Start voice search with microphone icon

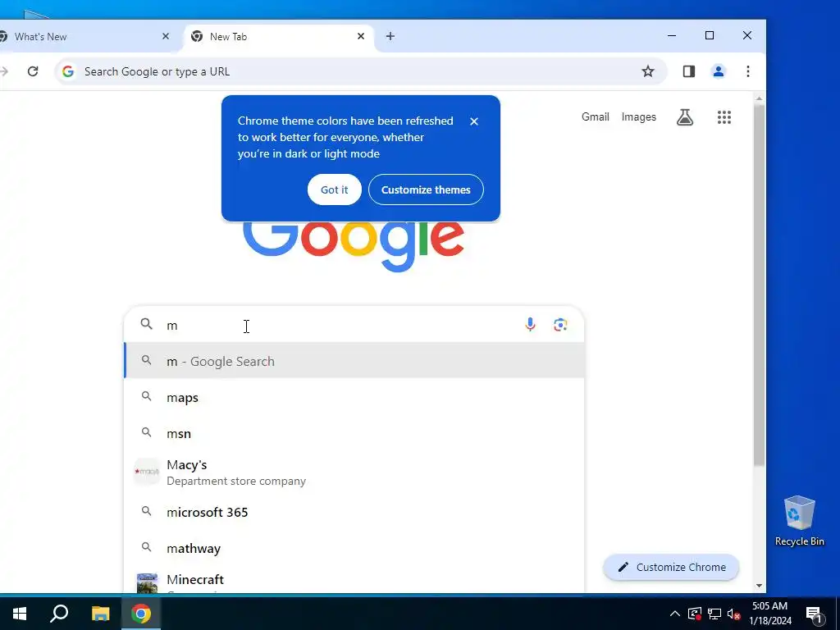[x=530, y=325]
